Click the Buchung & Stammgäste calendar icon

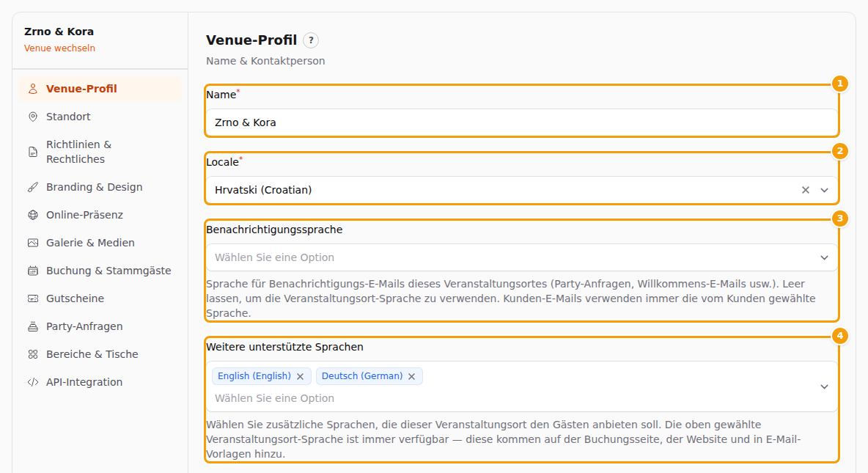pyautogui.click(x=33, y=271)
